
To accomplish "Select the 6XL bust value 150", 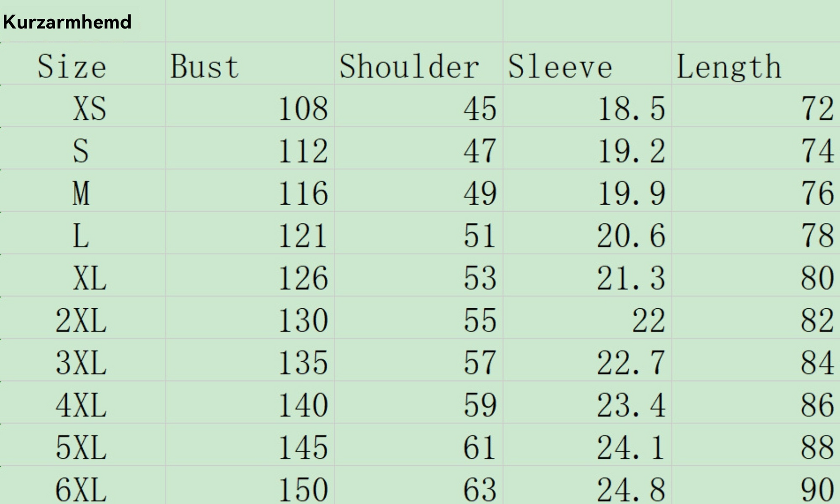I will click(x=250, y=485).
